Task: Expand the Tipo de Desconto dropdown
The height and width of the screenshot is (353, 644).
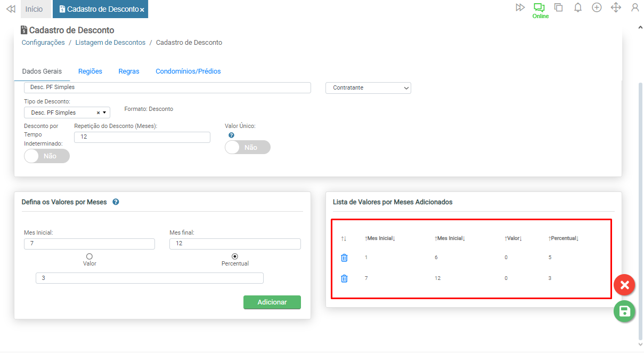Action: click(104, 113)
